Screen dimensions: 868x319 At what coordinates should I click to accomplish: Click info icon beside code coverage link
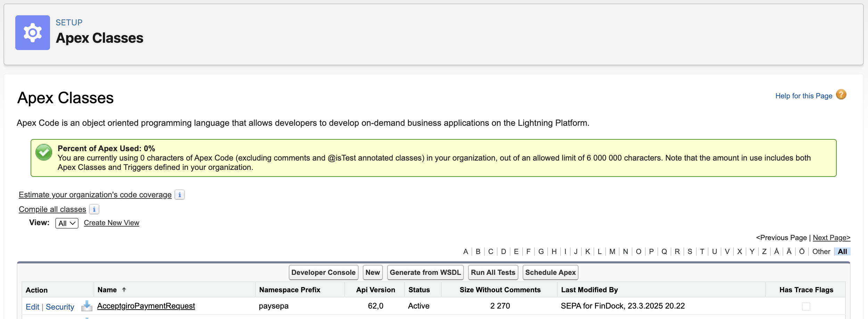(179, 195)
